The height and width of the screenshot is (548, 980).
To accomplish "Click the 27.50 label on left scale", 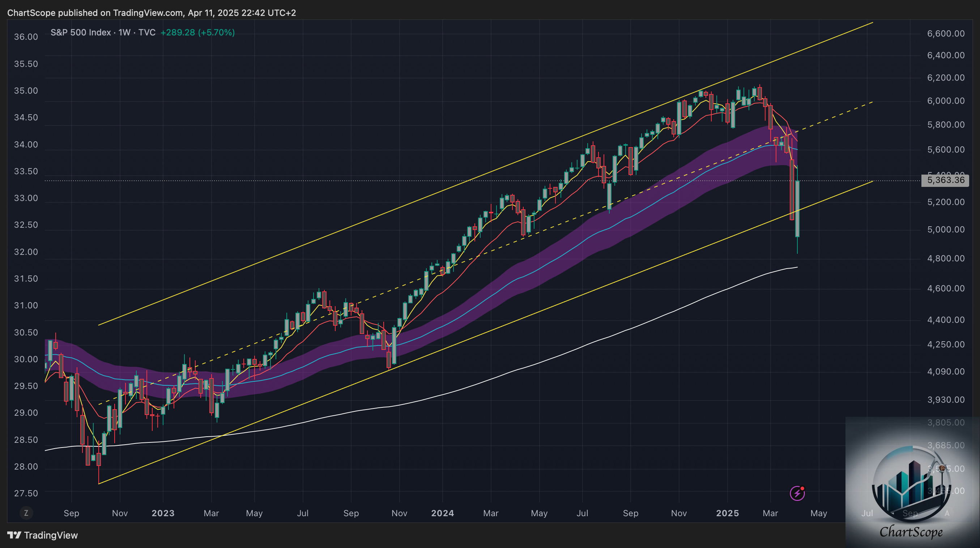I will click(x=26, y=493).
